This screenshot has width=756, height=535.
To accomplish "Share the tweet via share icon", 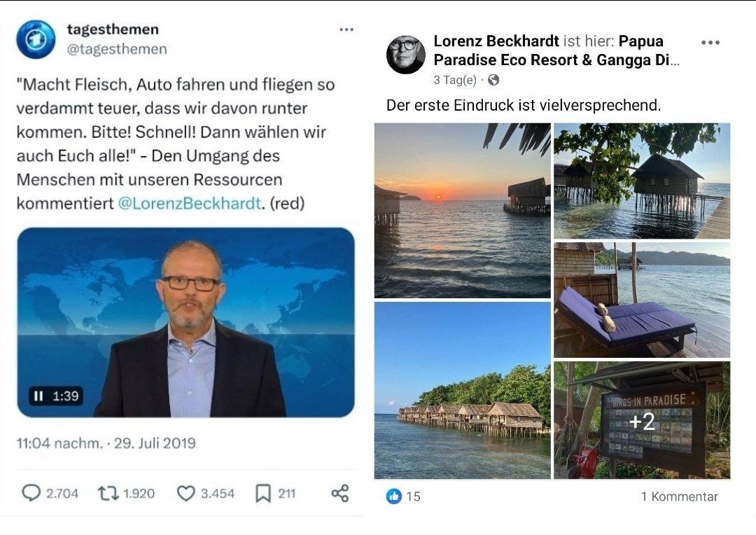I will [x=340, y=493].
